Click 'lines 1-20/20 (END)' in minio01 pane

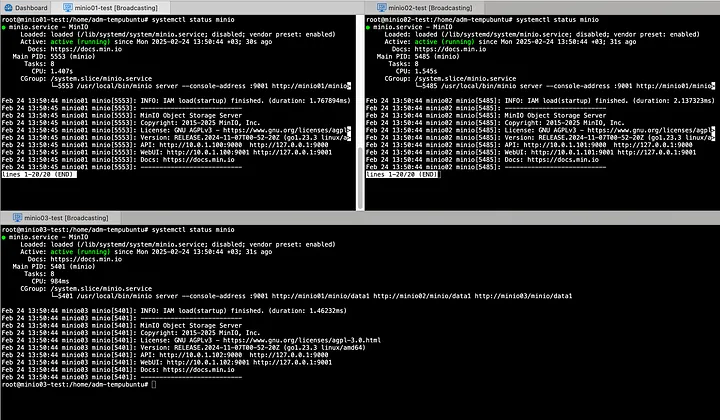pos(38,174)
